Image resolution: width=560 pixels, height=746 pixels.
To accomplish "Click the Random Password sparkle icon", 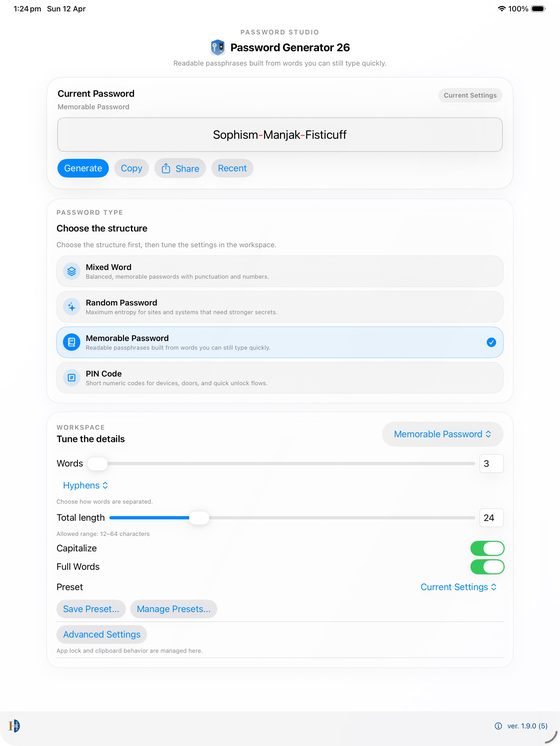I will tap(71, 307).
